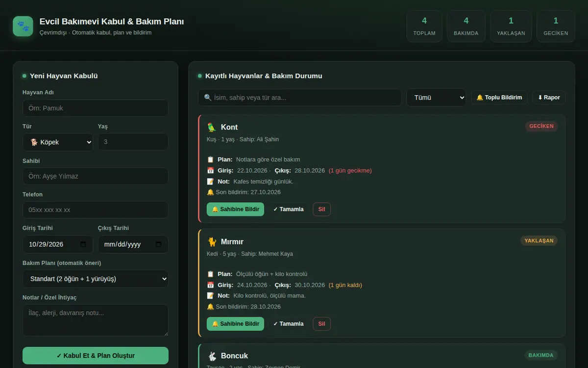
Task: Open the Giriş Tarihi calendar picker icon
Action: [83, 244]
